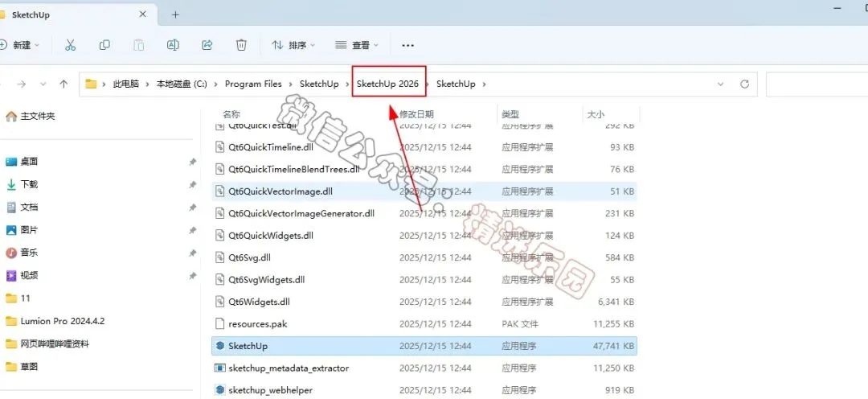Expand address bar history dropdown
Screen dimensions: 868x399
[x=721, y=84]
